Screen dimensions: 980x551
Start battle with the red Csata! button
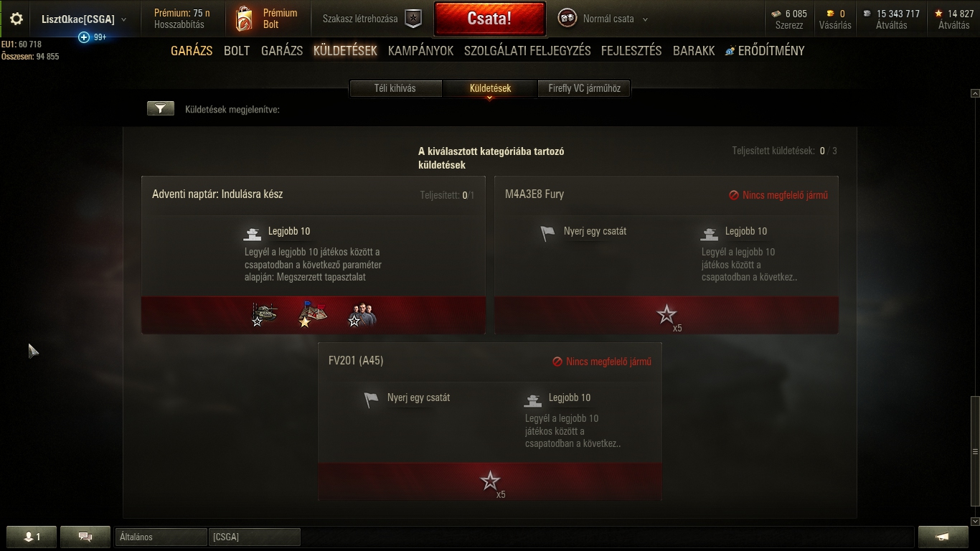[x=489, y=19]
